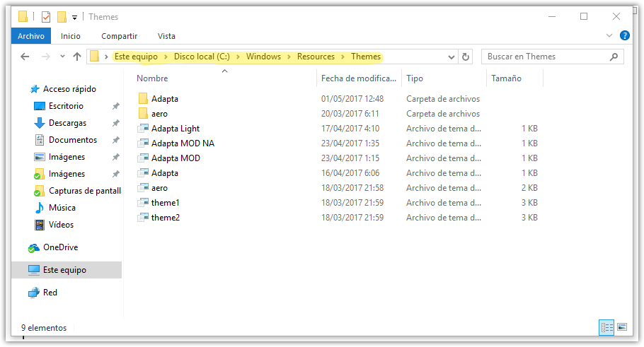The width and height of the screenshot is (644, 347).
Task: Select the Adapta MOD theme file
Action: pos(176,158)
